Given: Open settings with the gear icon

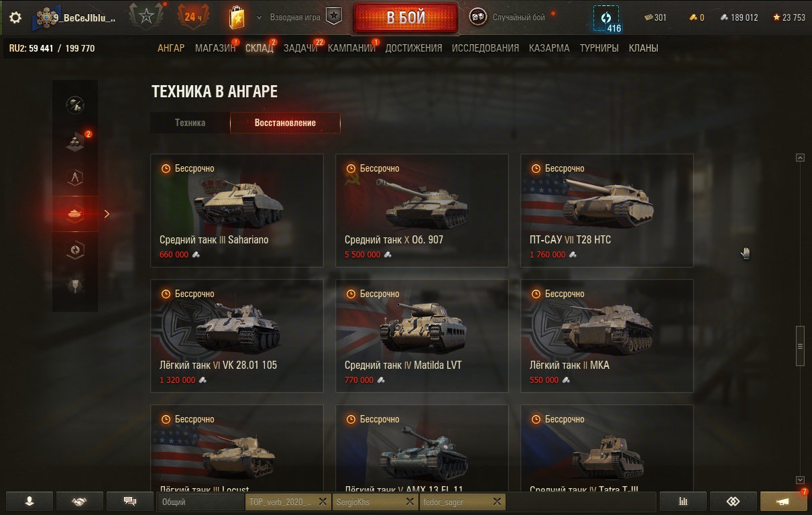Looking at the screenshot, I should [x=15, y=17].
